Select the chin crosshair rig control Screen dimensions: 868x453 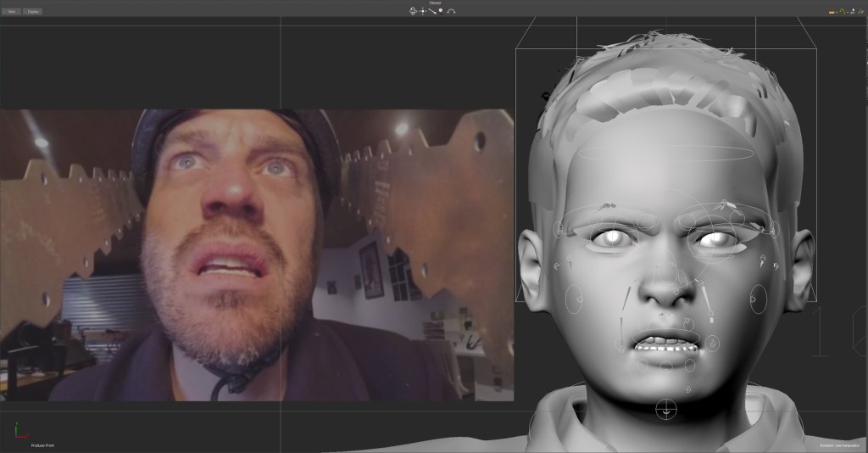667,409
